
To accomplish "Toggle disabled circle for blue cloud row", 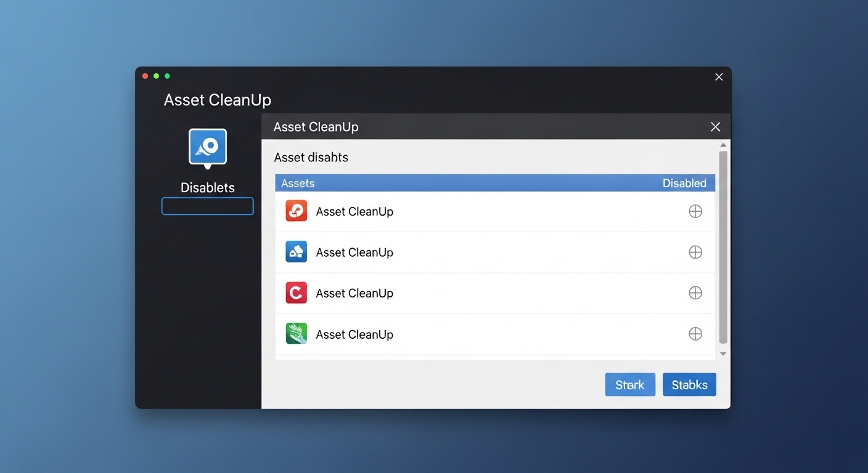I will coord(695,252).
